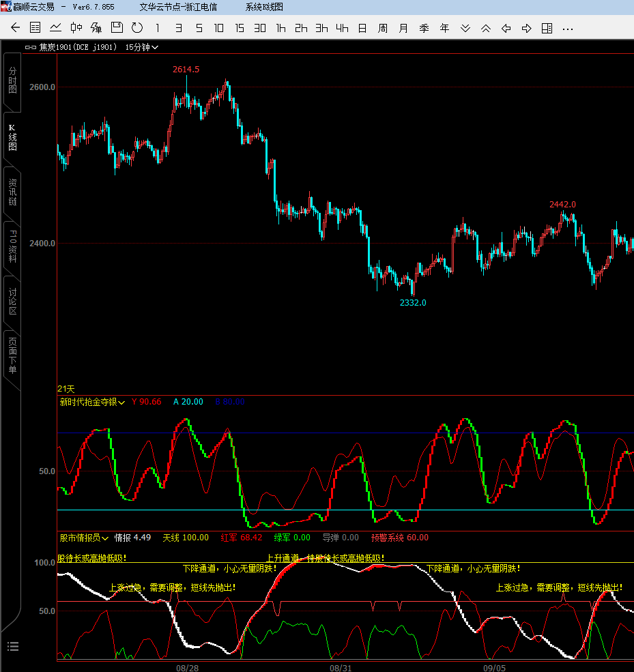Click the three-dots more options button
Image resolution: width=634 pixels, height=672 pixels.
[x=568, y=28]
